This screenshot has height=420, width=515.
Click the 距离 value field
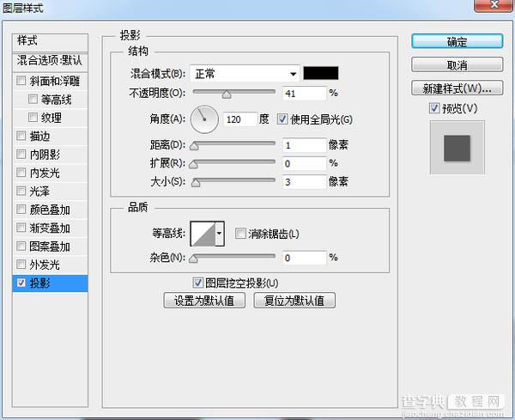(305, 145)
